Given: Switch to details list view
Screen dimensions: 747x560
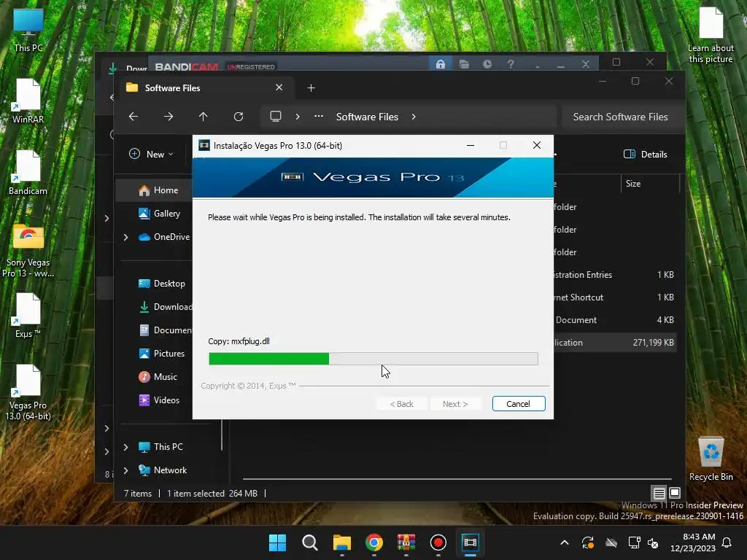Looking at the screenshot, I should 659,494.
